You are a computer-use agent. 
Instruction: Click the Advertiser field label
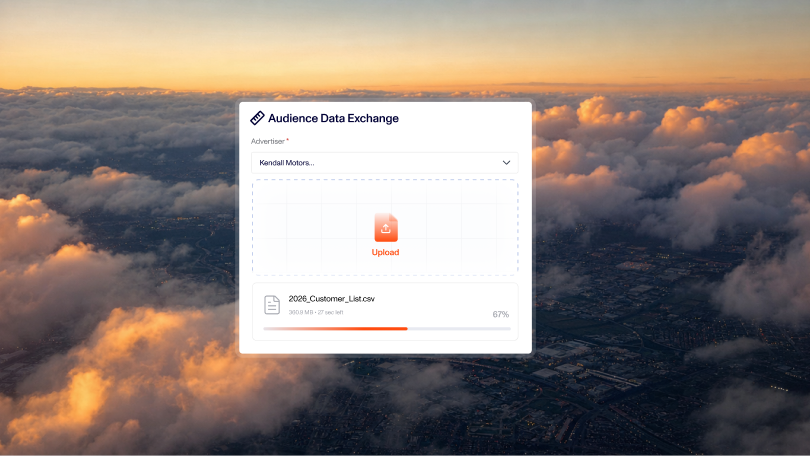(268, 141)
